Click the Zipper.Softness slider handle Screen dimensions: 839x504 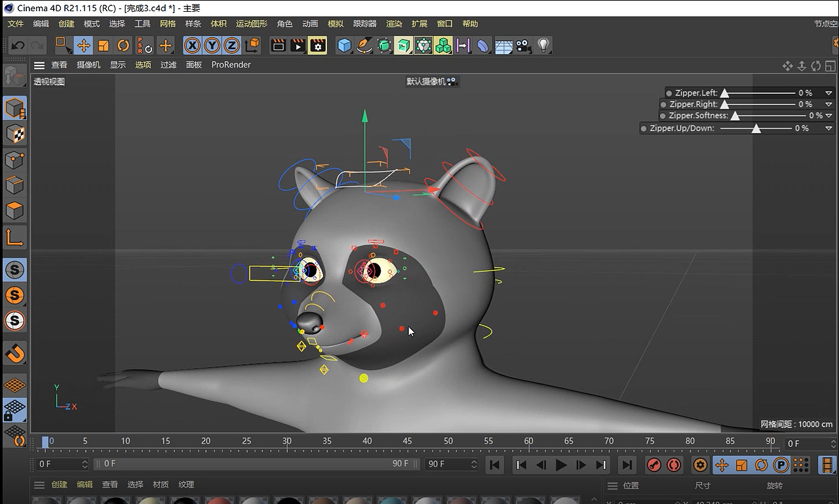point(735,116)
